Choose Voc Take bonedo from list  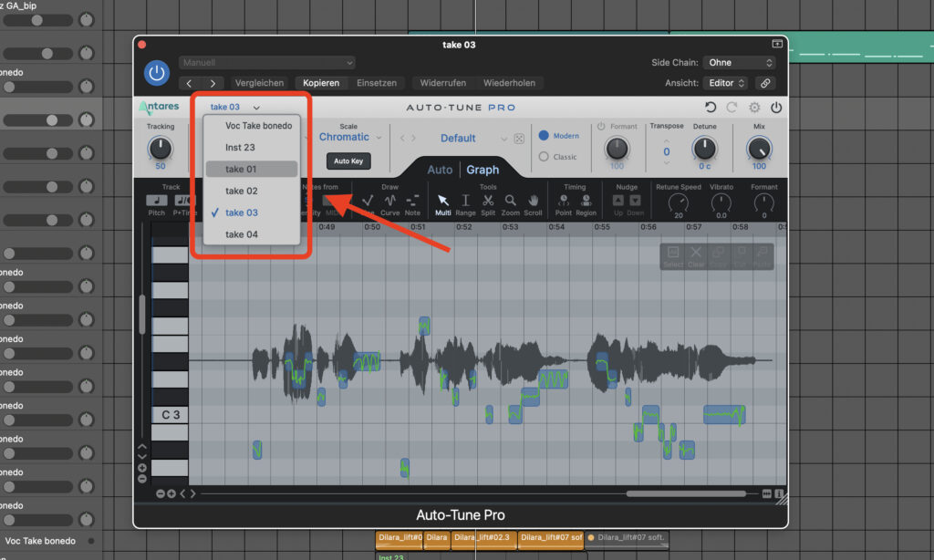pyautogui.click(x=252, y=126)
